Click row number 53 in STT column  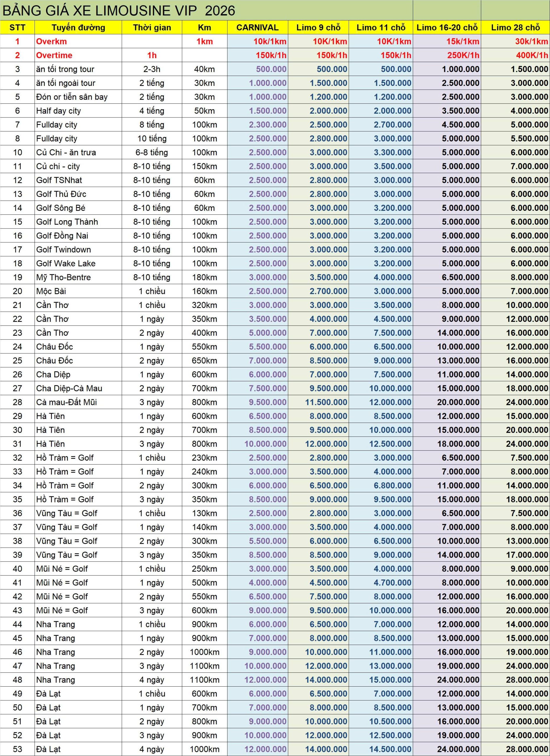click(17, 749)
